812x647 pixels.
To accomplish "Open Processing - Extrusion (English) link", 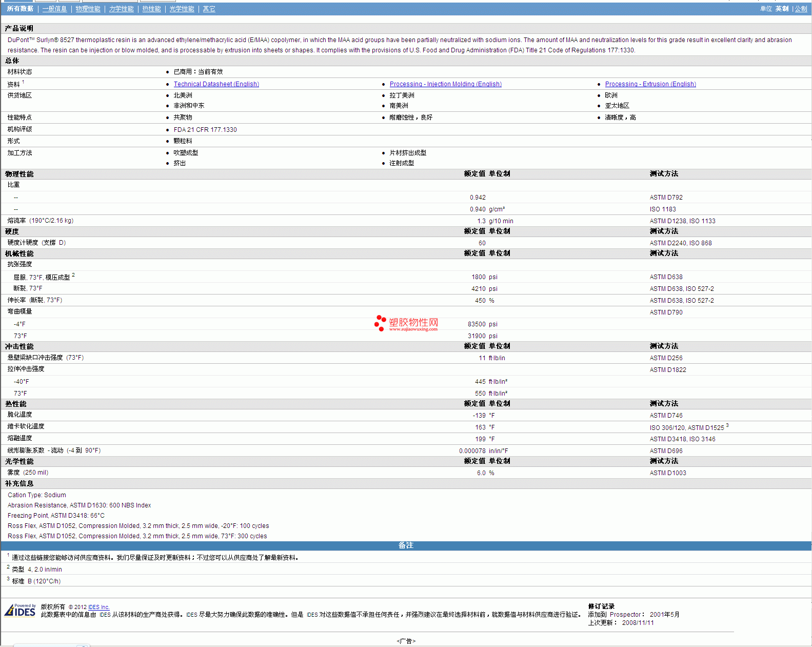I will (x=650, y=84).
